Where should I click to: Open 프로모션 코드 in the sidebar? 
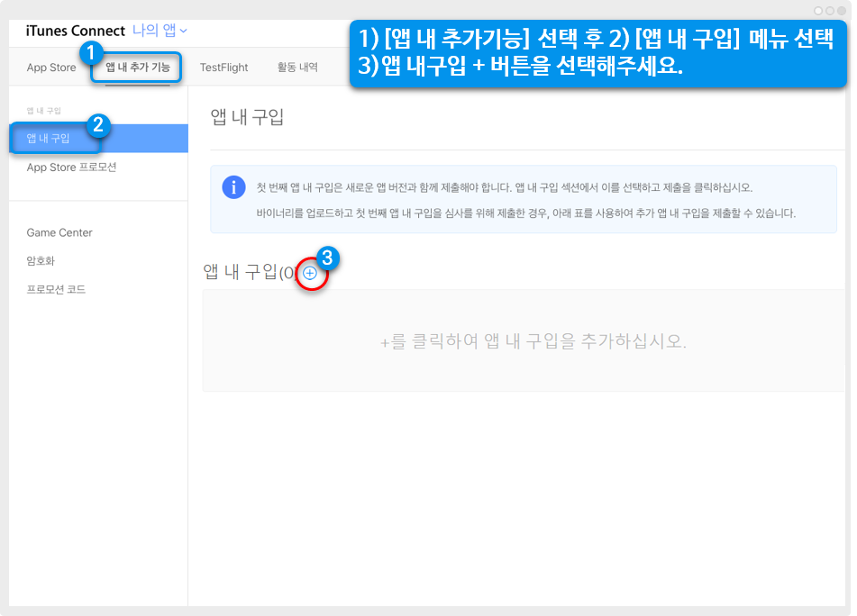pos(56,290)
